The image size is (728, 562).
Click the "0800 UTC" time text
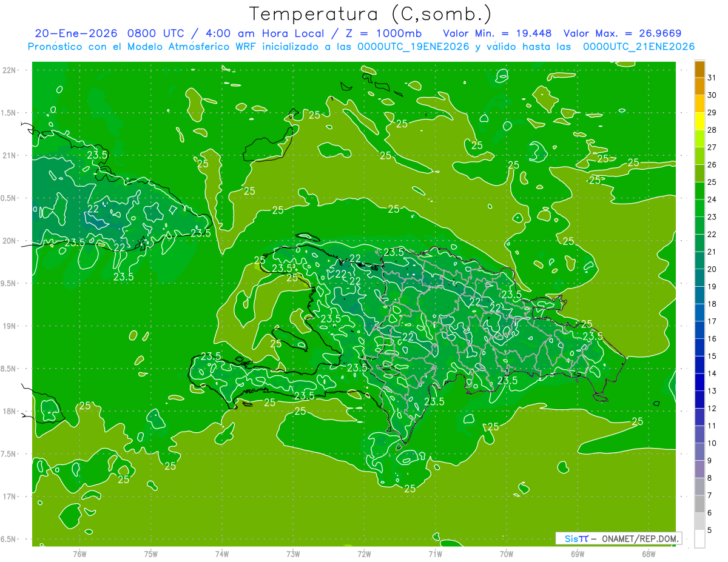[154, 33]
